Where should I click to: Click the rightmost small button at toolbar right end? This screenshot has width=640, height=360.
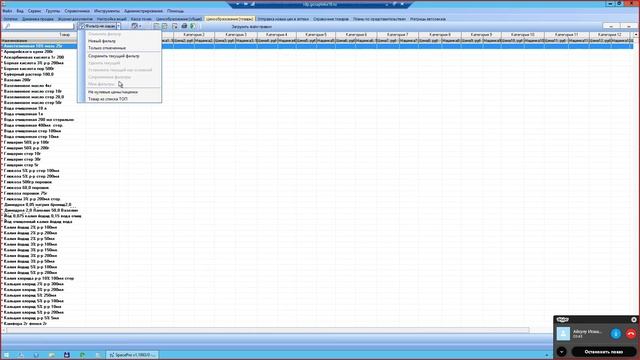(629, 26)
